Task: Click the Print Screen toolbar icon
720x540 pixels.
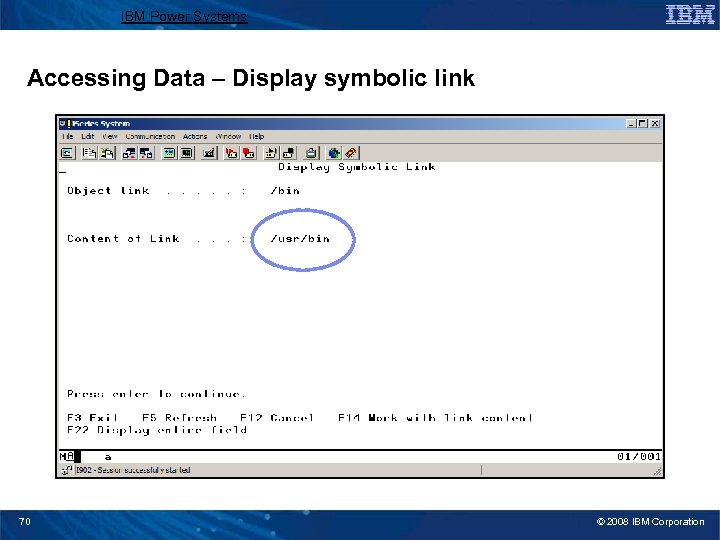Action: [x=67, y=153]
